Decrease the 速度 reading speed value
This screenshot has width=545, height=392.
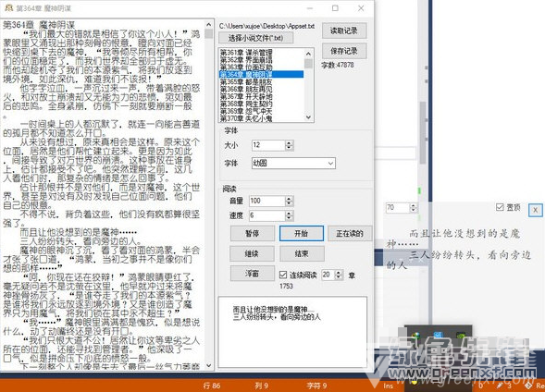pos(290,218)
